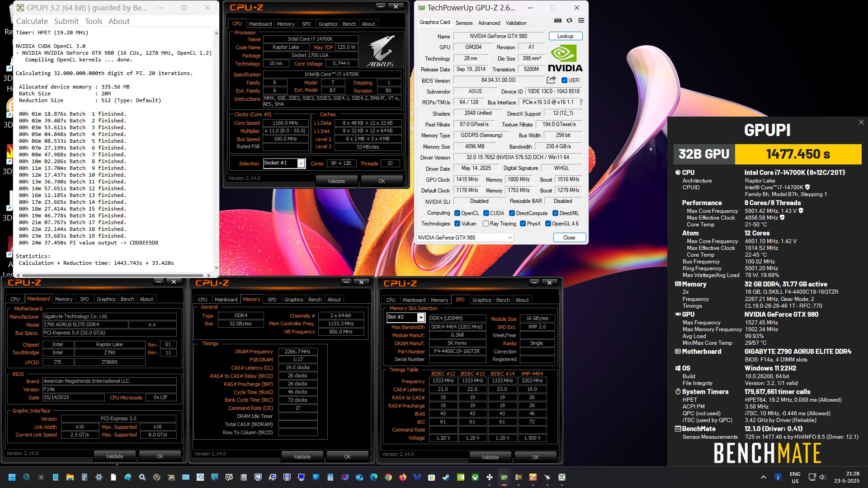The height and width of the screenshot is (488, 868).
Task: Uncheck the UEFI checkbox in GPU-Z
Action: pos(564,80)
